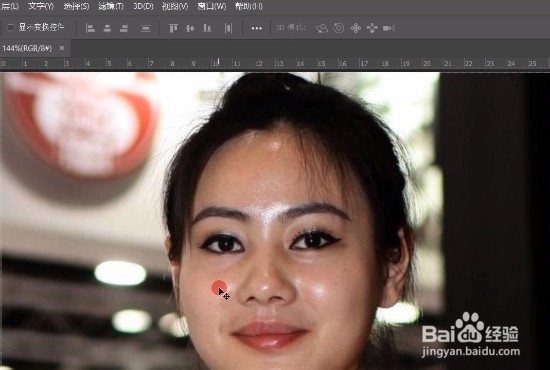The width and height of the screenshot is (550, 370).
Task: Enable the 显示变换控件 checkbox
Action: point(11,27)
